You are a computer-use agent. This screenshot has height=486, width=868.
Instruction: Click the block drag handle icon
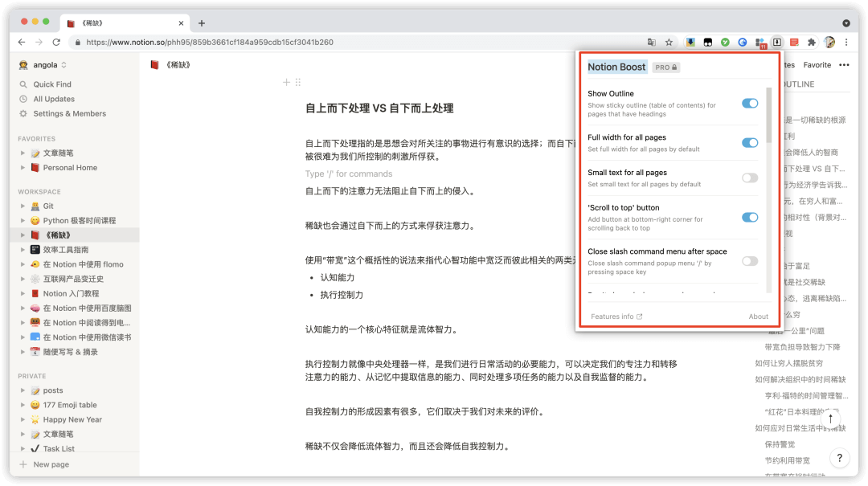[298, 83]
